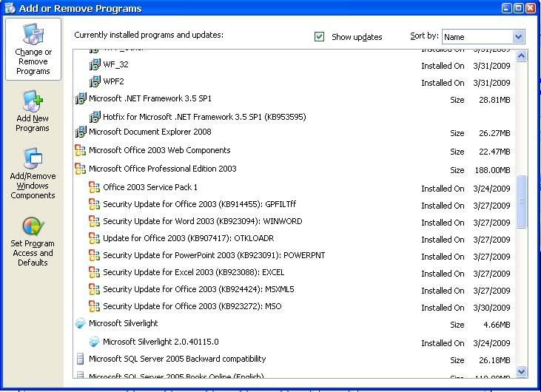541x392 pixels.
Task: Select the WPF2 list entry
Action: coord(113,81)
